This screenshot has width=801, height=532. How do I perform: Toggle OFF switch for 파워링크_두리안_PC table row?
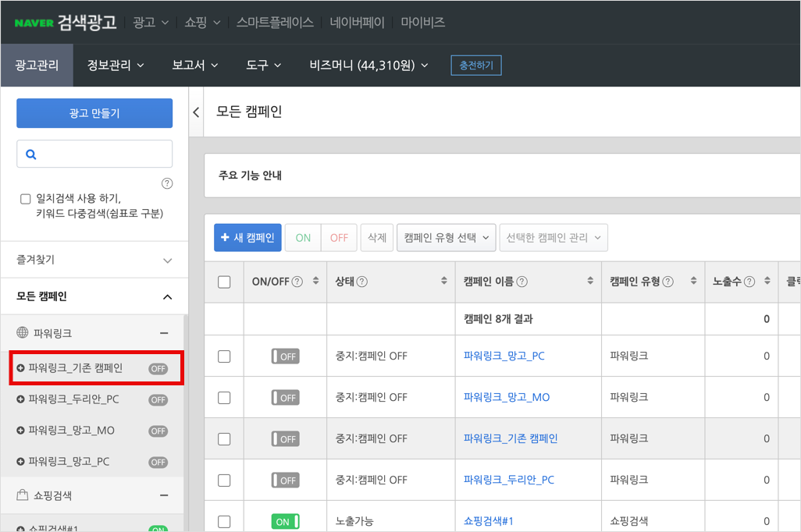tap(286, 481)
